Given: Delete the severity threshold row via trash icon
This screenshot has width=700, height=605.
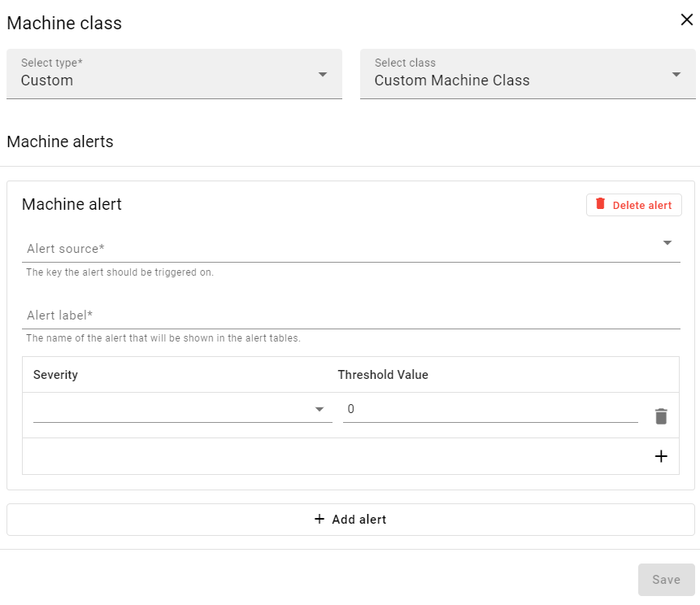Looking at the screenshot, I should click(x=661, y=416).
